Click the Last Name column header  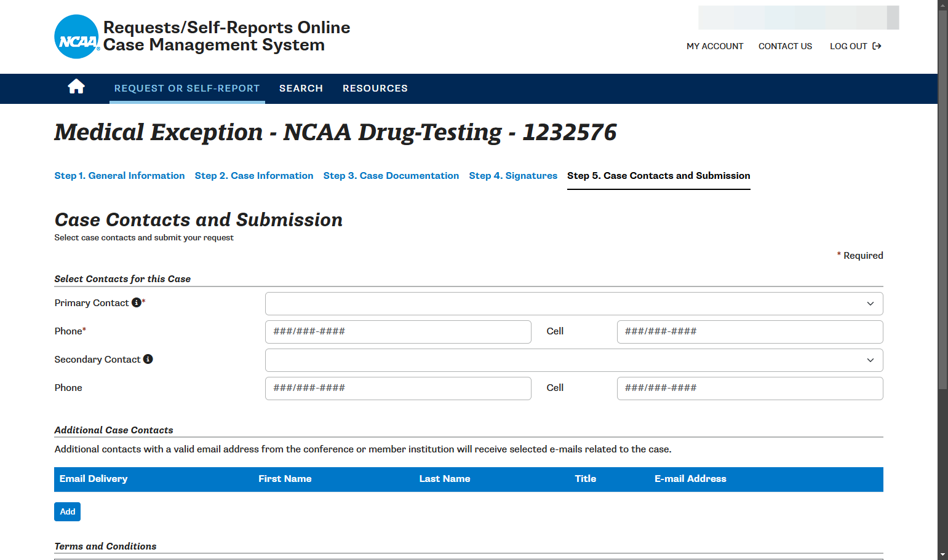(x=445, y=479)
